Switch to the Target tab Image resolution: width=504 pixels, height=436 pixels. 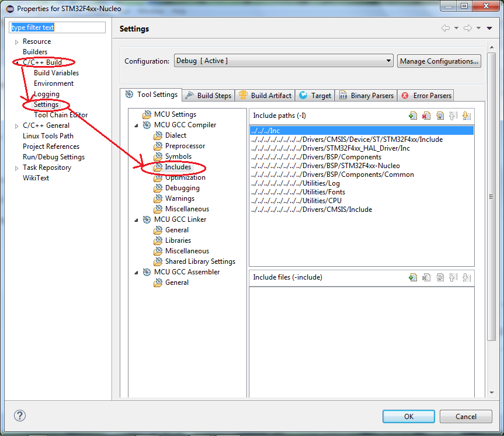(315, 95)
